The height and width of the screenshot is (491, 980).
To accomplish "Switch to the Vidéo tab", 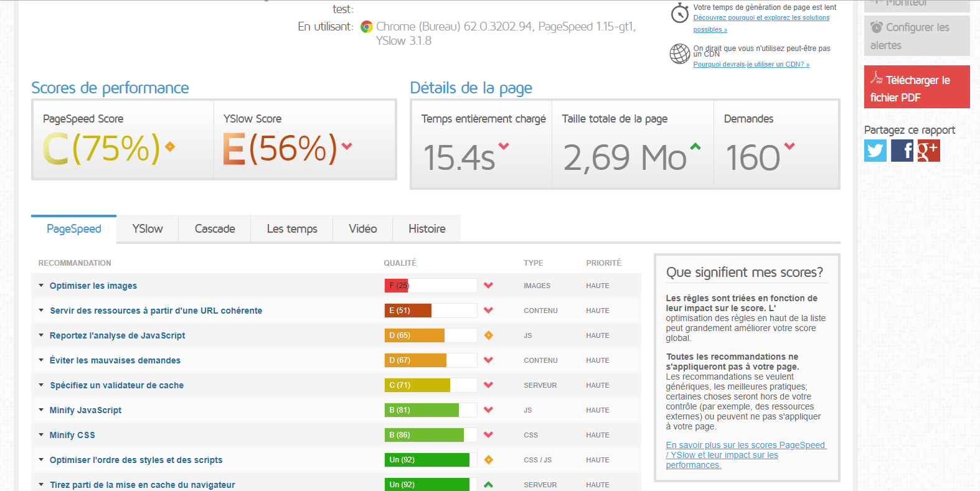I will [x=363, y=228].
